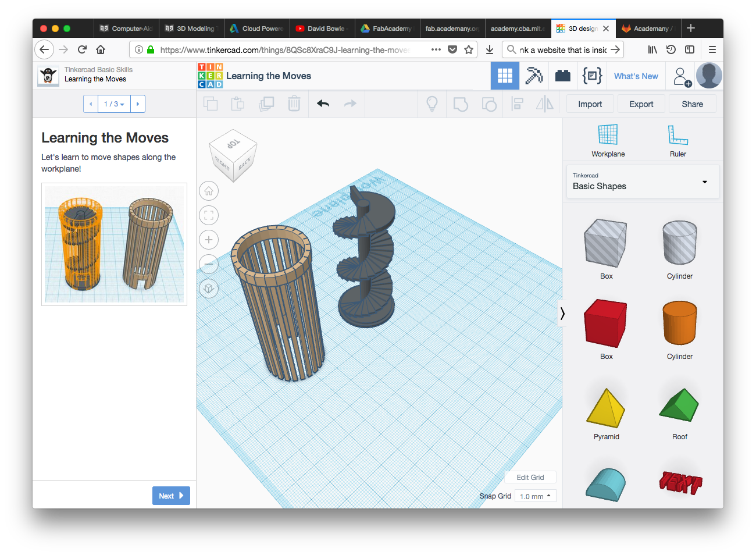Click the Align tool icon
The image size is (756, 555).
tap(517, 104)
